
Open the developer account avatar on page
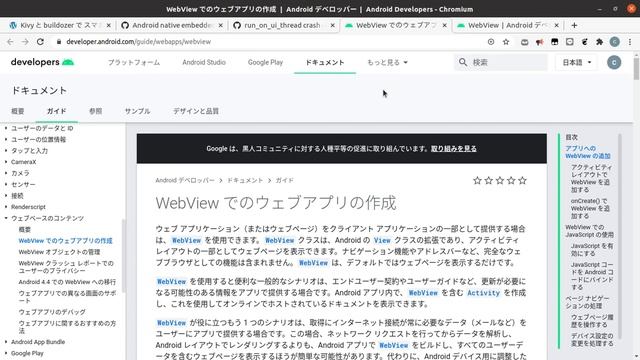(614, 62)
